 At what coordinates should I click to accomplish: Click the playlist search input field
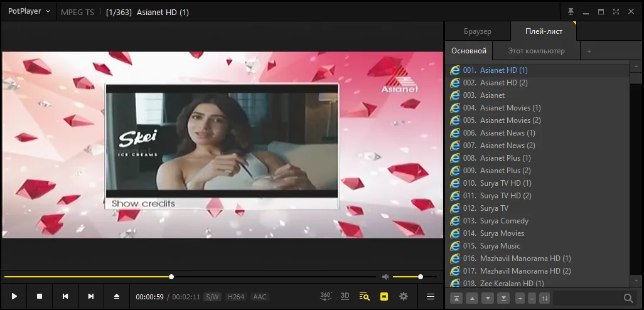tap(588, 298)
